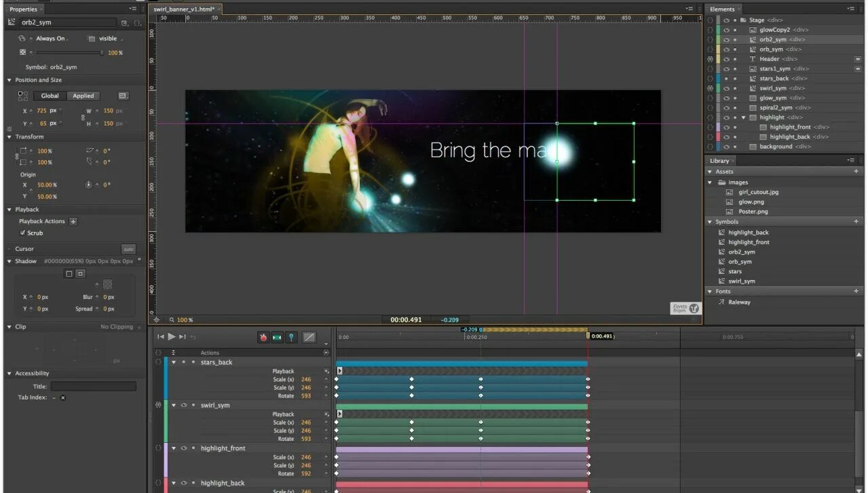Image resolution: width=868 pixels, height=493 pixels.
Task: Open the Elements panel options menu
Action: 851,9
